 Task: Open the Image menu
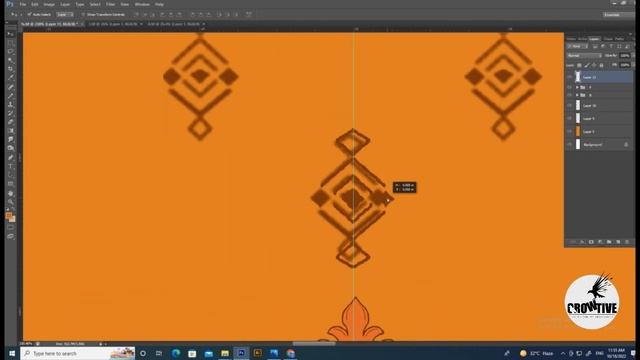(x=49, y=4)
